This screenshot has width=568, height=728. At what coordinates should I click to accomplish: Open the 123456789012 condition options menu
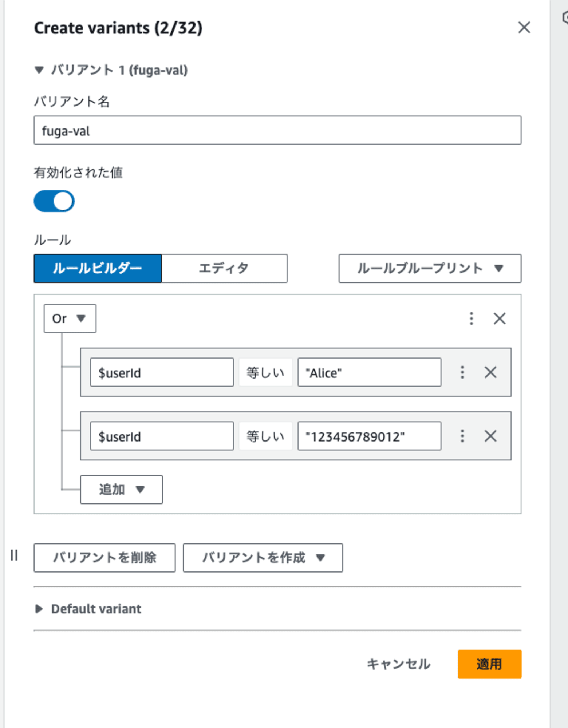[x=462, y=436]
